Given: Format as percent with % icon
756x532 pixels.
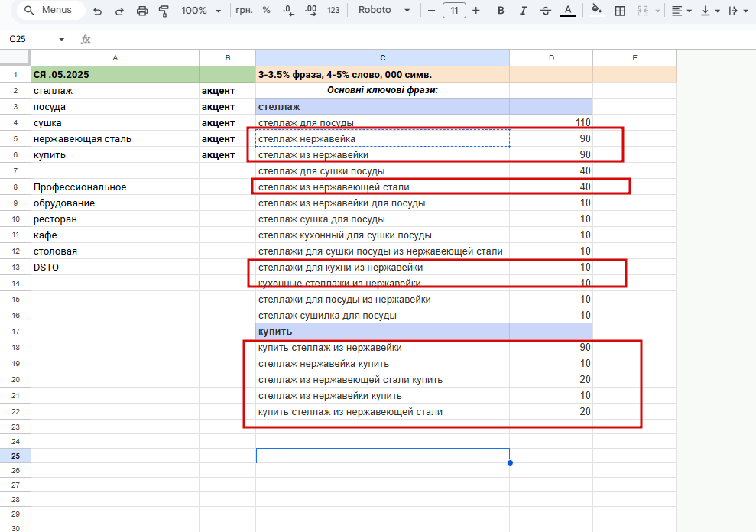Looking at the screenshot, I should point(266,11).
